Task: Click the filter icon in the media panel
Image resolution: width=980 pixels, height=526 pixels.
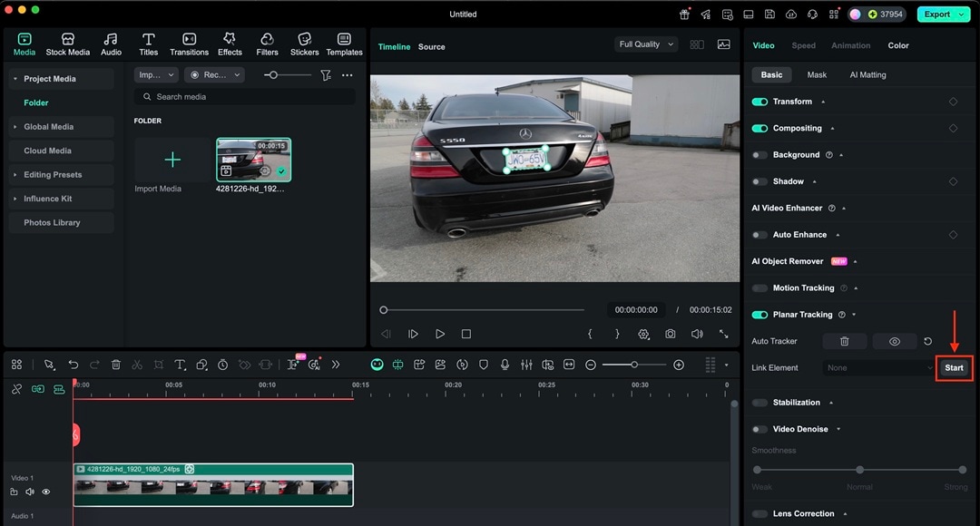Action: (325, 75)
